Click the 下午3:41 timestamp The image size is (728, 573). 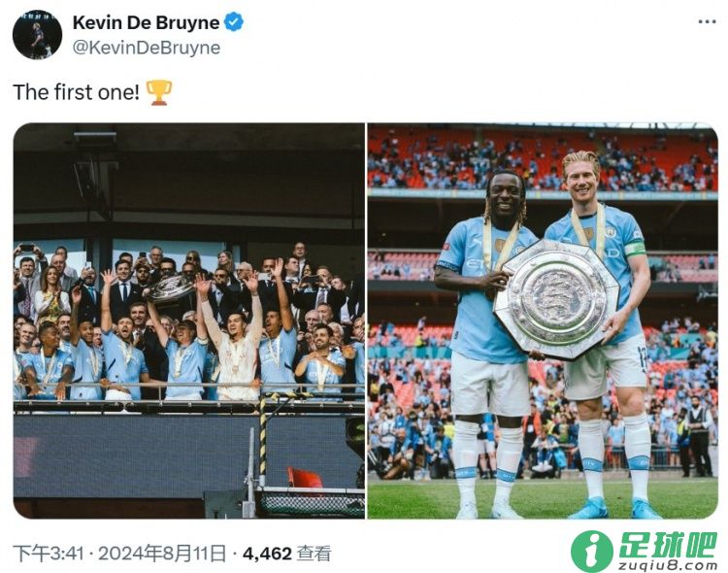click(x=49, y=554)
